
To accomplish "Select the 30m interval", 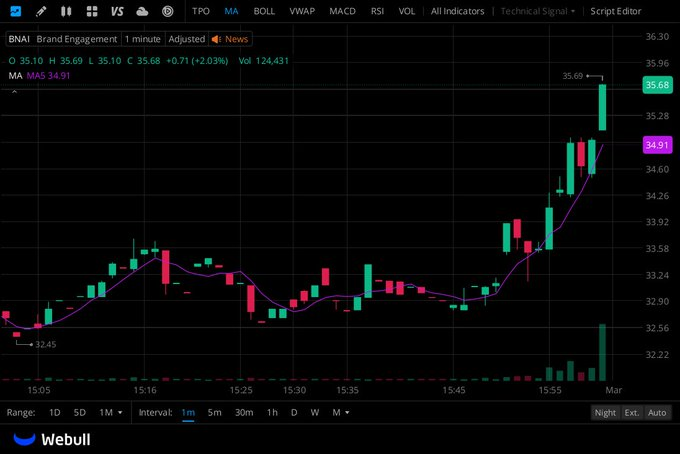I will pyautogui.click(x=244, y=412).
